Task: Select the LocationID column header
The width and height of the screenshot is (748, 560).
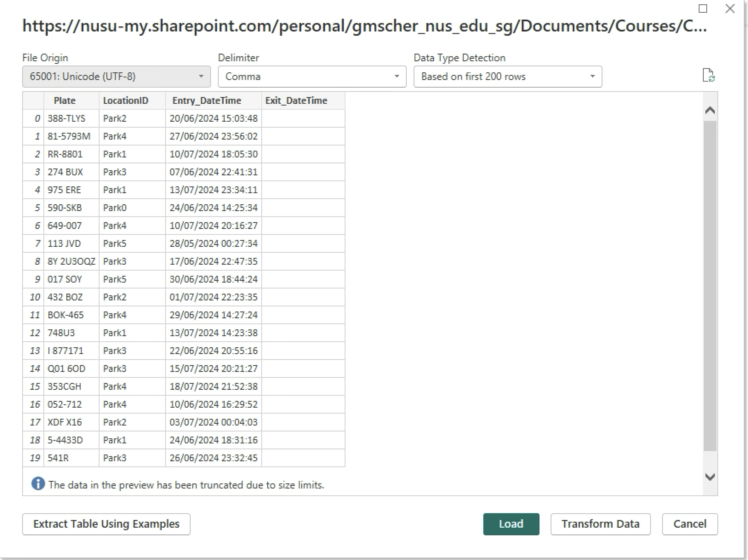Action: pyautogui.click(x=126, y=100)
